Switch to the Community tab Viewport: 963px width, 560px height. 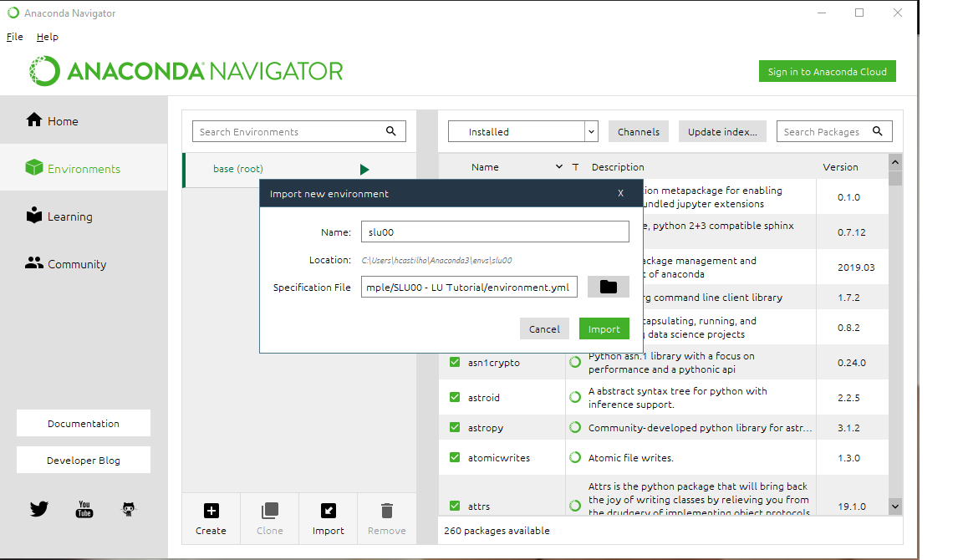pyautogui.click(x=84, y=263)
